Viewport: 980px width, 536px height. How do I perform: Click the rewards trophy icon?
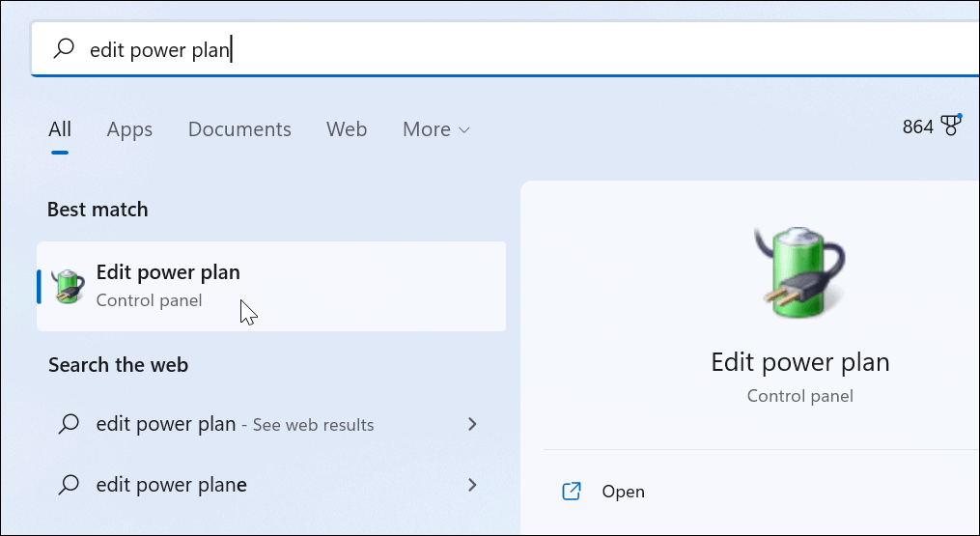pyautogui.click(x=951, y=126)
